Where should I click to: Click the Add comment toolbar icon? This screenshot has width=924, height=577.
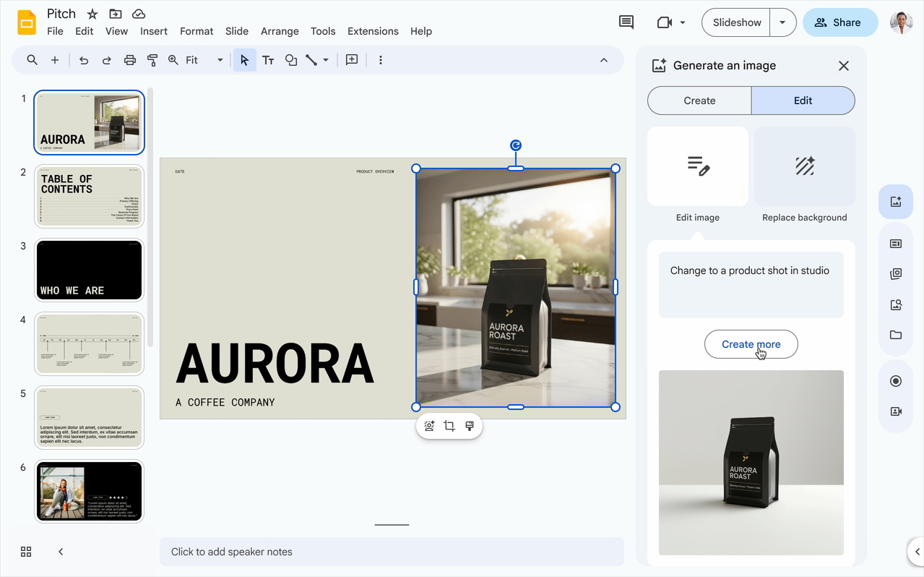click(352, 60)
